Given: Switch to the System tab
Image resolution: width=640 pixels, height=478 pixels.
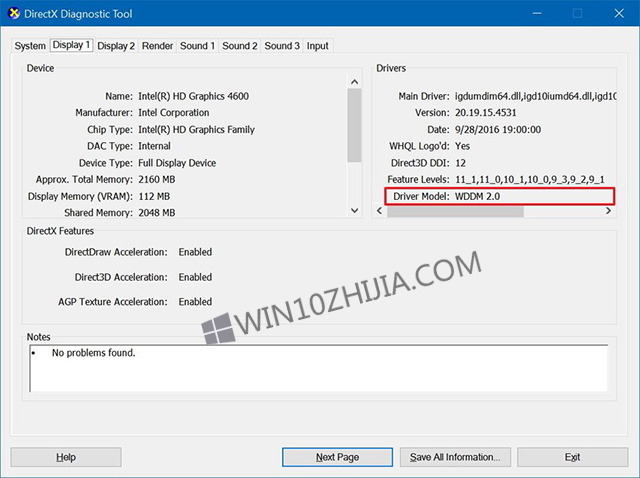Looking at the screenshot, I should coord(30,46).
